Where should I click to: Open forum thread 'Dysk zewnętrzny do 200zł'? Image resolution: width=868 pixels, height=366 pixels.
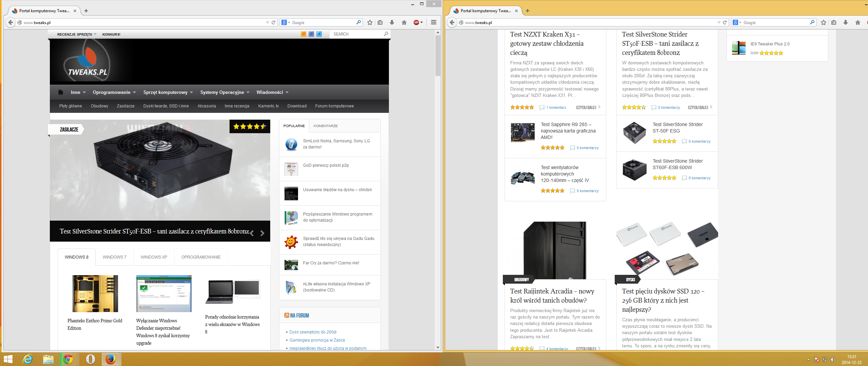click(313, 332)
